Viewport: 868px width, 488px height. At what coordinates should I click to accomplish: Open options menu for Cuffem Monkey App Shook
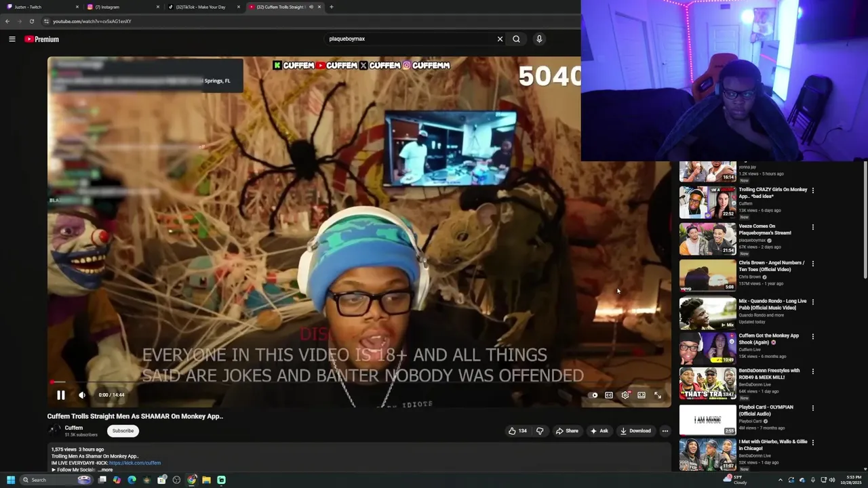[x=813, y=336]
